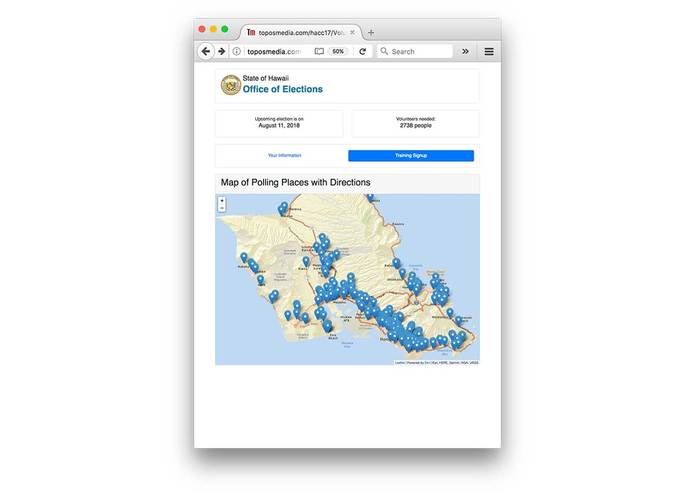Click the 2738 people volunteers count
The height and width of the screenshot is (494, 695).
coord(416,125)
